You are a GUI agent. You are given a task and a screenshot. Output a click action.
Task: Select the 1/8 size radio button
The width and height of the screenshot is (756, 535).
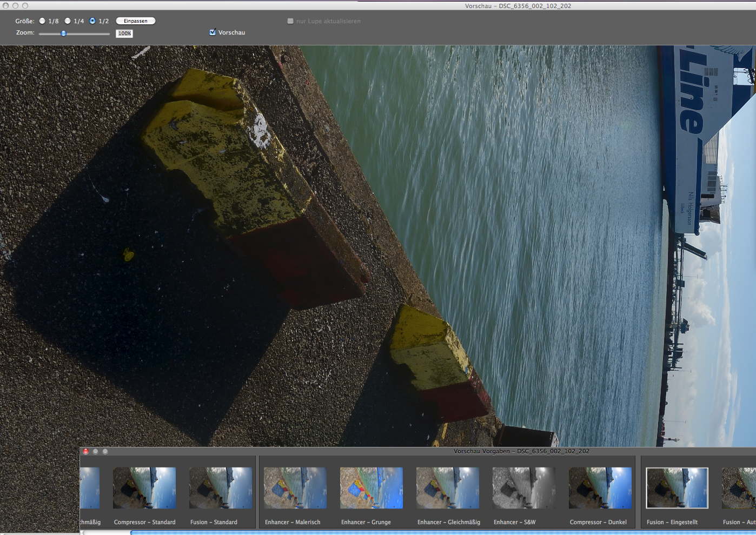(42, 21)
